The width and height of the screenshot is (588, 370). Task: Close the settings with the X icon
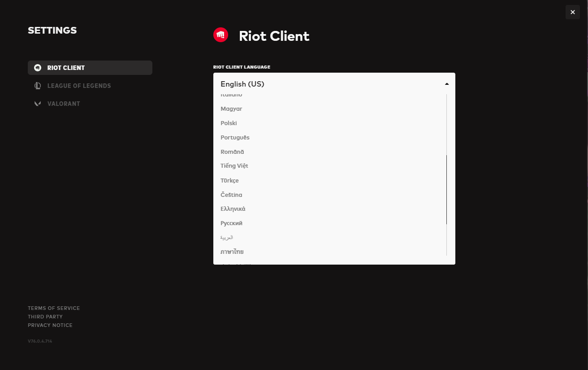coord(572,12)
